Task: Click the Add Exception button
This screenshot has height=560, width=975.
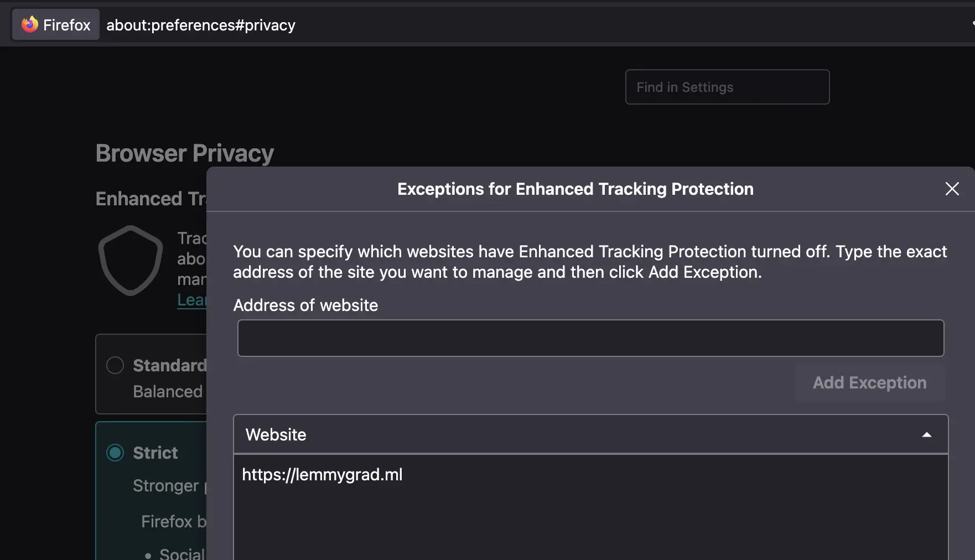Action: [x=869, y=382]
